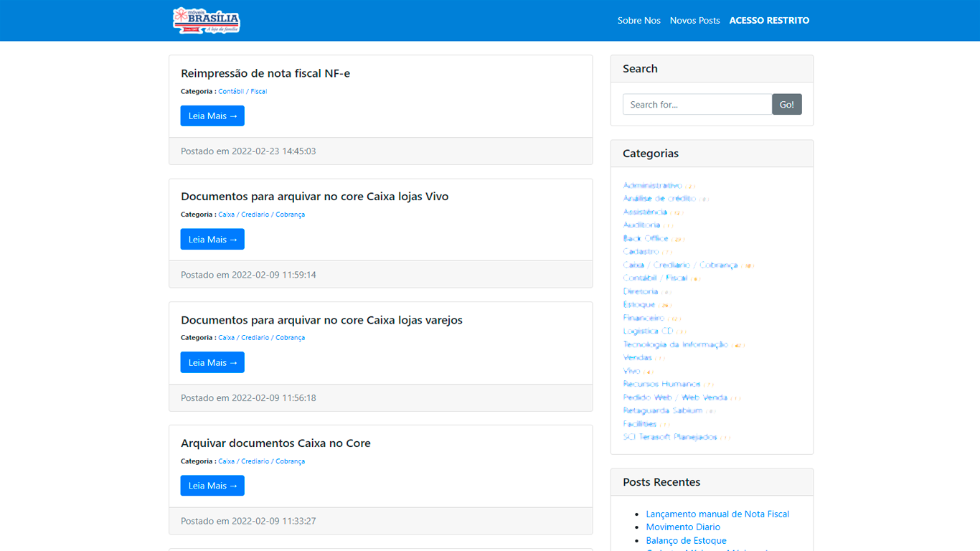
Task: Go to Novos Posts in navbar
Action: pyautogui.click(x=694, y=21)
